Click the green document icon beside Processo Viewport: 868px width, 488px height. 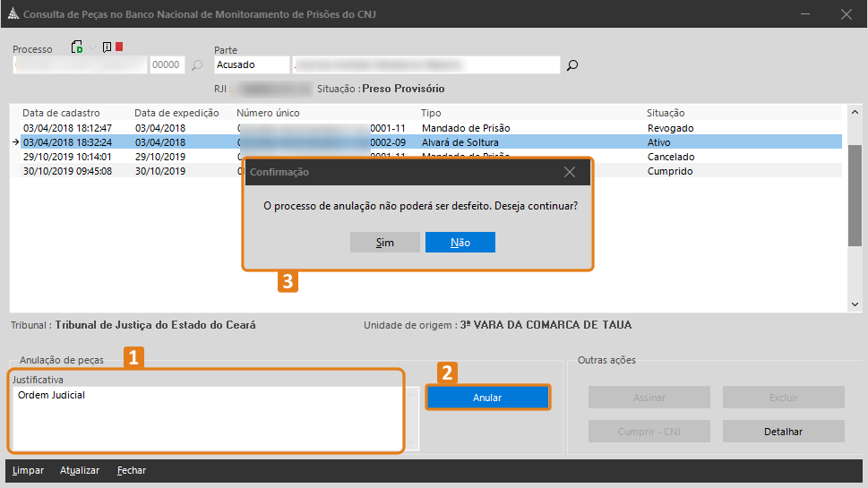pos(77,47)
